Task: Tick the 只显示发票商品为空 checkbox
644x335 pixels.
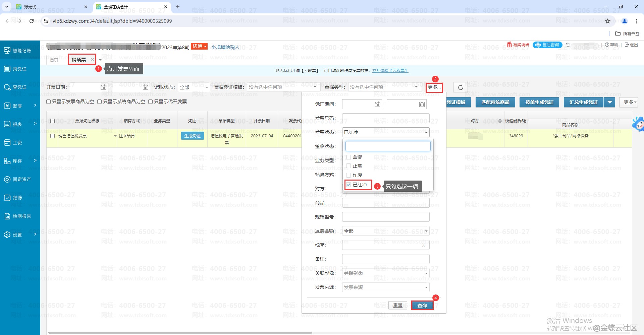Action: click(x=49, y=102)
